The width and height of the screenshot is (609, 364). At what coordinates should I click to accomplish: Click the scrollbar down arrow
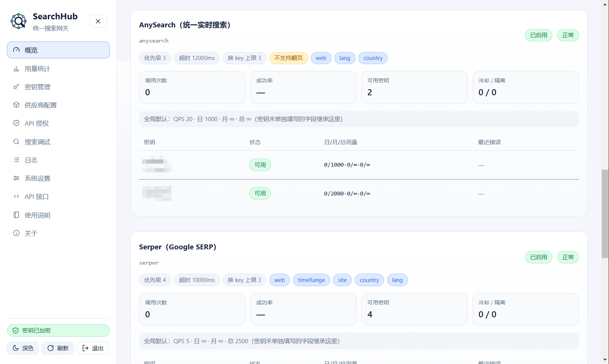(605, 359)
